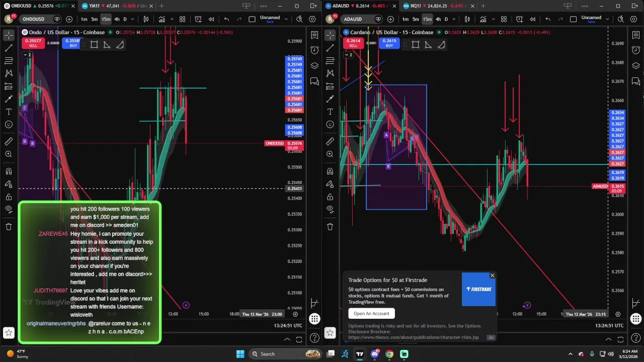Viewport: 644px width, 362px height.
Task: Open theocc.com character-risks link
Action: 414,337
